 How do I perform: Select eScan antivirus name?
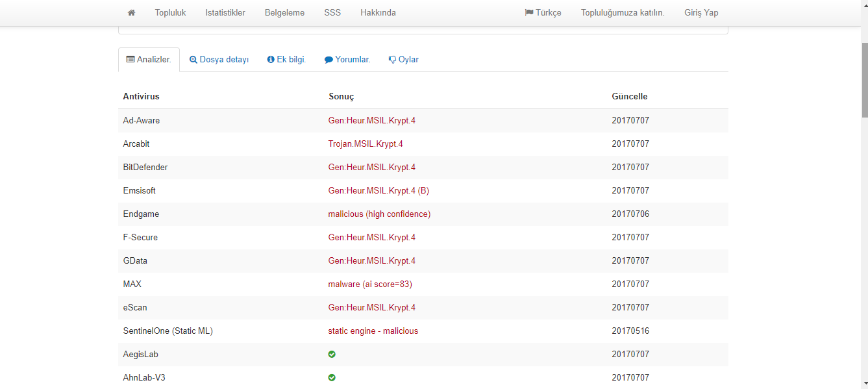pyautogui.click(x=136, y=308)
